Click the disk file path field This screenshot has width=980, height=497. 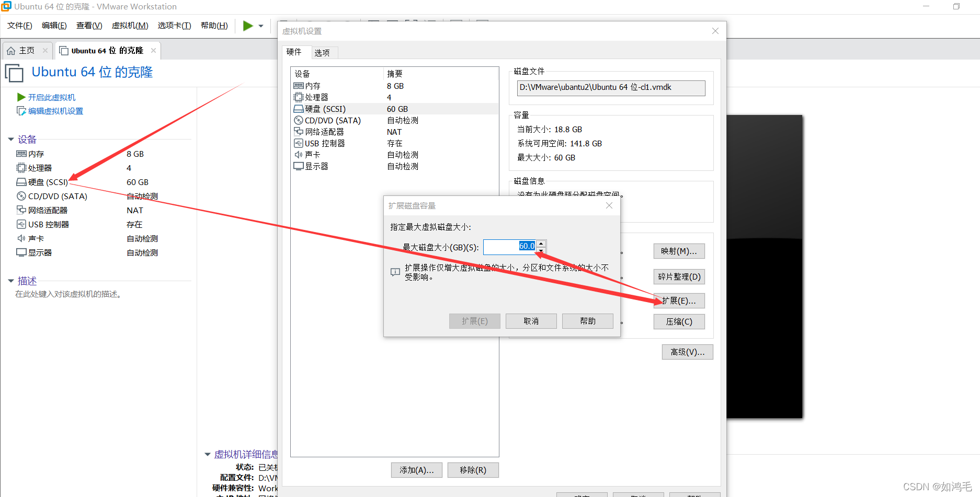[611, 88]
